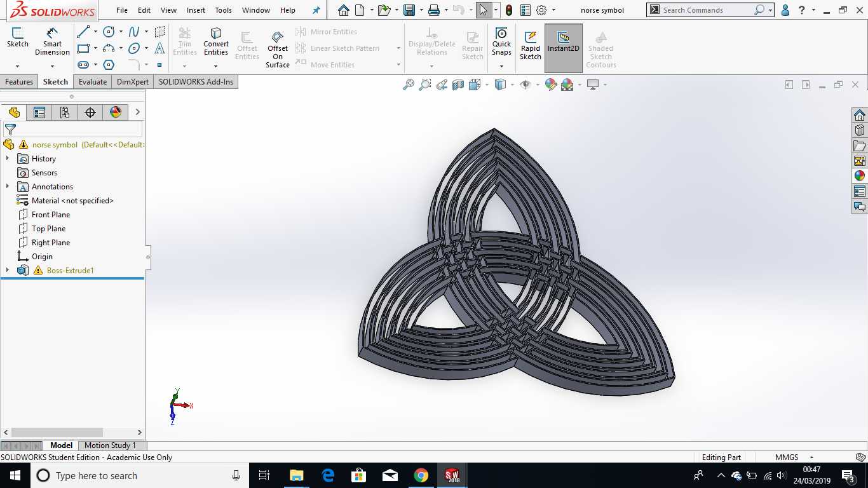The image size is (868, 488).
Task: Expand the Boss-Extrude1 feature node
Action: [x=8, y=271]
